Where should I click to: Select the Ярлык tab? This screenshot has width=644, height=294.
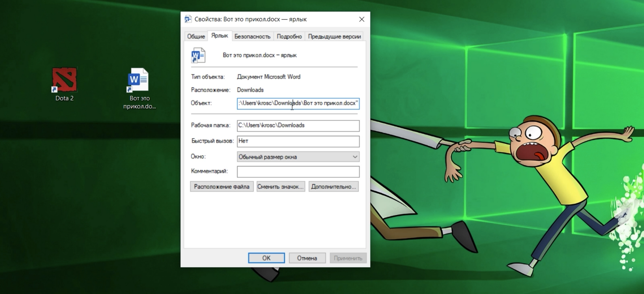[219, 36]
